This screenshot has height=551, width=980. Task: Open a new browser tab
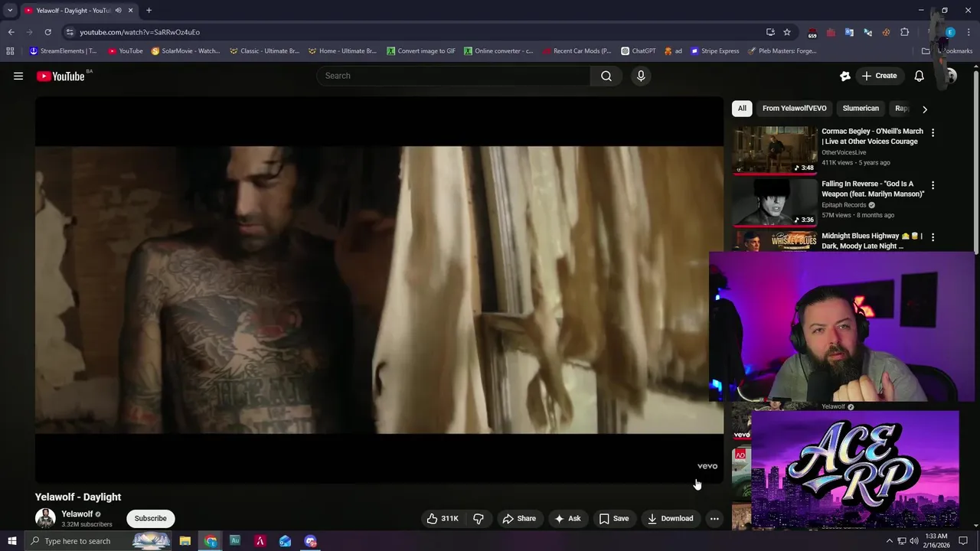click(x=149, y=11)
